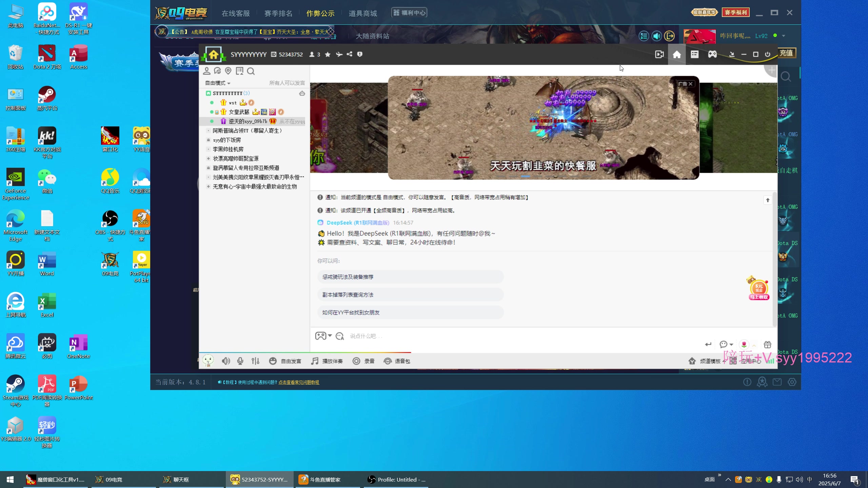
Task: Click the scroll-to-top arrow in chat area
Action: (x=768, y=200)
